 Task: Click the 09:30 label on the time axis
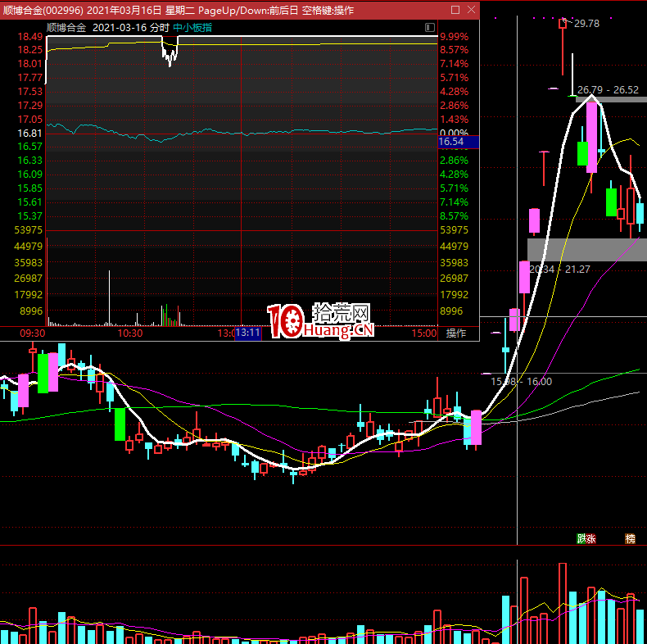coord(33,333)
